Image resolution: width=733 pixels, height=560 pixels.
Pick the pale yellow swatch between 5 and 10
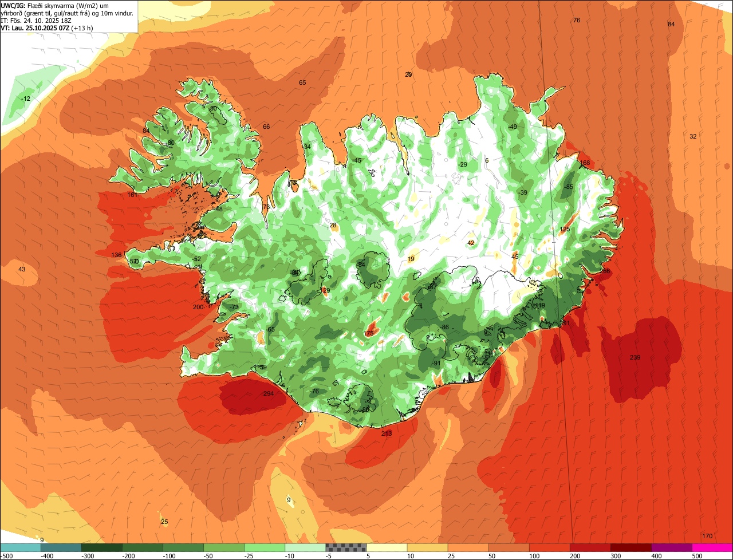(387, 547)
